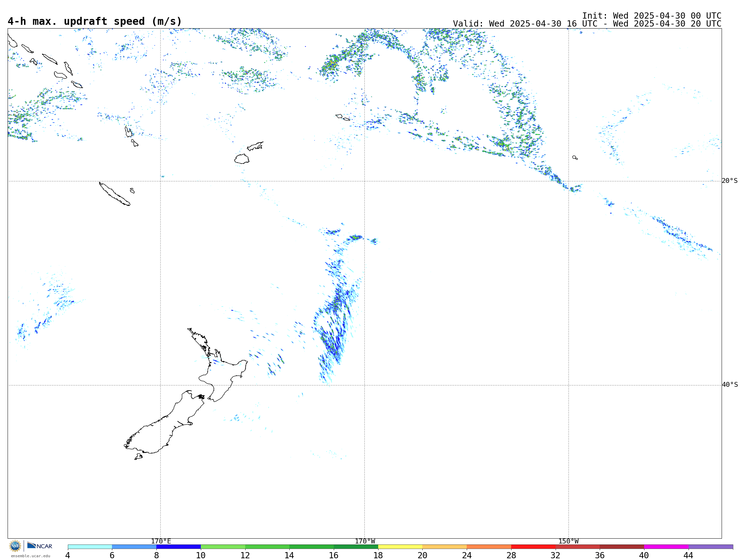Screen dimensions: 744x560
Task: Click the dark green 16–18 colorbar segment
Action: (356, 547)
